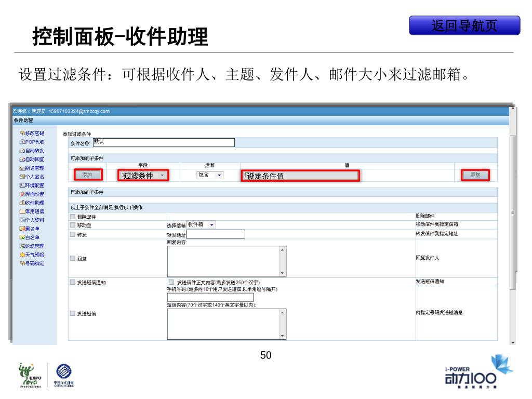Focus the 条件名称 input containing 默认

click(x=164, y=142)
